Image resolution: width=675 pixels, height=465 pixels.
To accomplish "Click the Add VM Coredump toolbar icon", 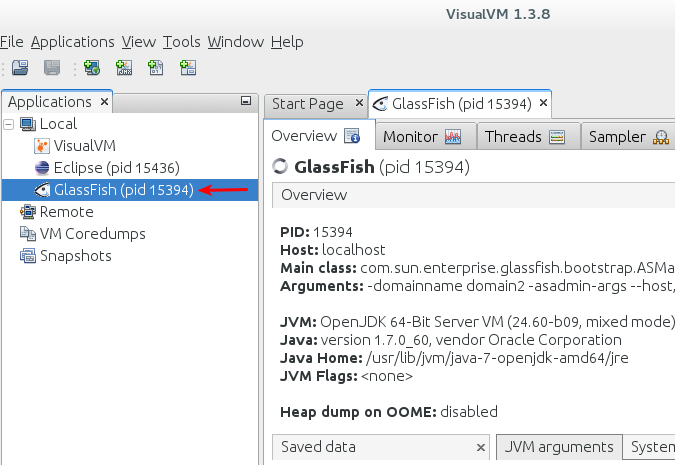I will click(156, 68).
